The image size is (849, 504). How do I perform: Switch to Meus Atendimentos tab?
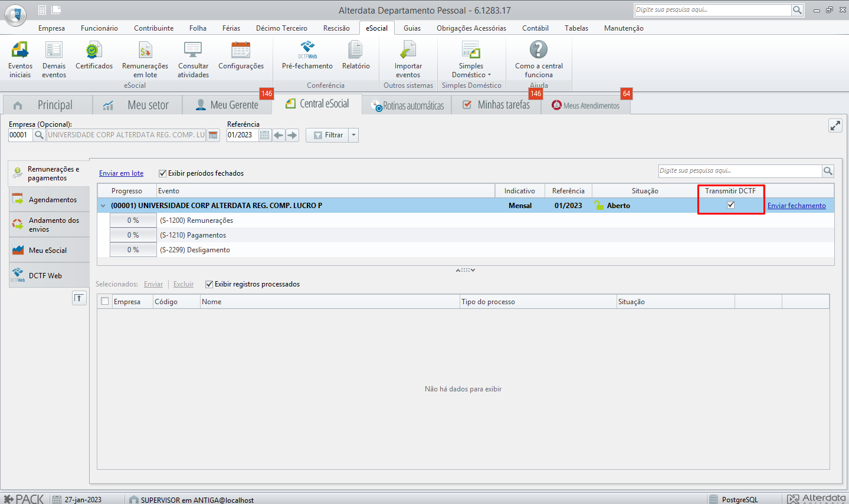[585, 106]
